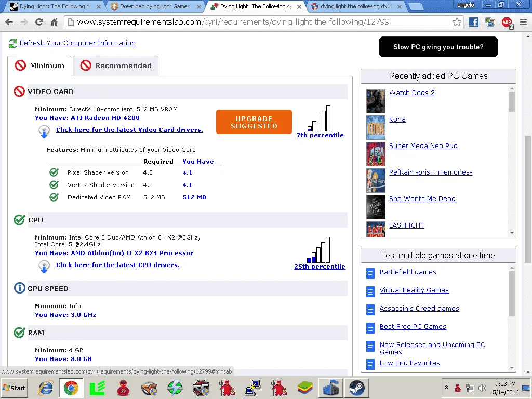Open 'New Releases and Upcoming PC Games' link
532x399 pixels.
[432, 348]
